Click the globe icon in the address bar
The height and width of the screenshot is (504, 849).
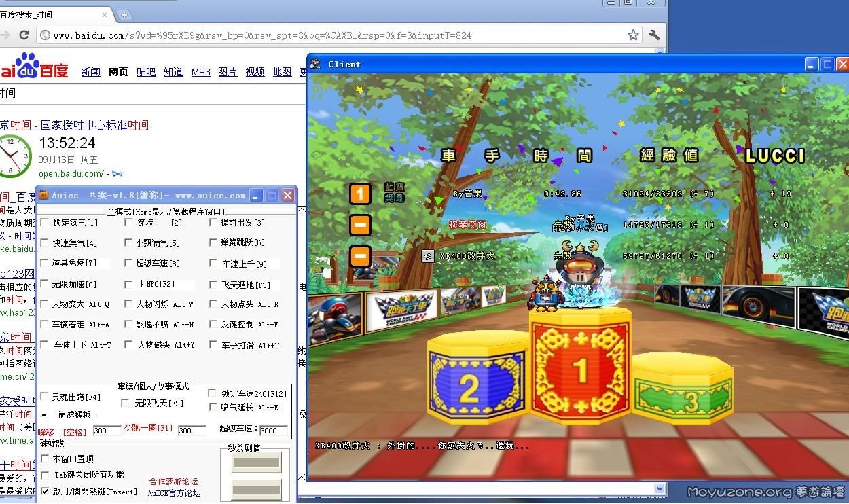pyautogui.click(x=45, y=35)
